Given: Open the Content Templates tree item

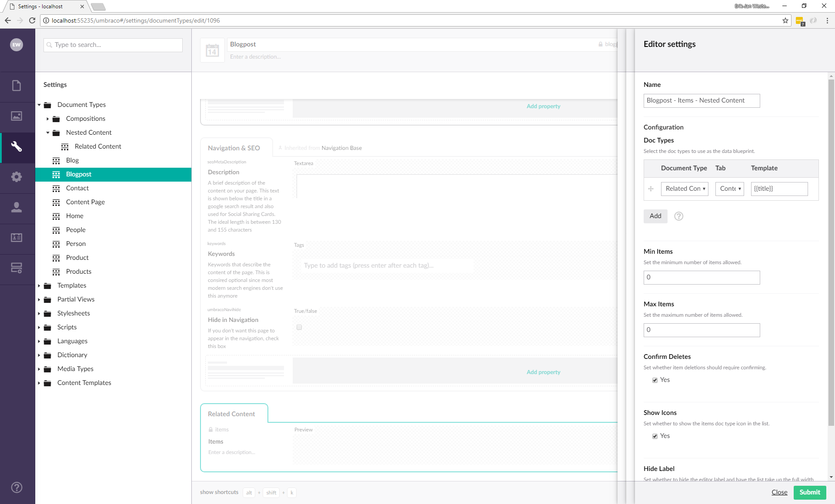Looking at the screenshot, I should 84,383.
